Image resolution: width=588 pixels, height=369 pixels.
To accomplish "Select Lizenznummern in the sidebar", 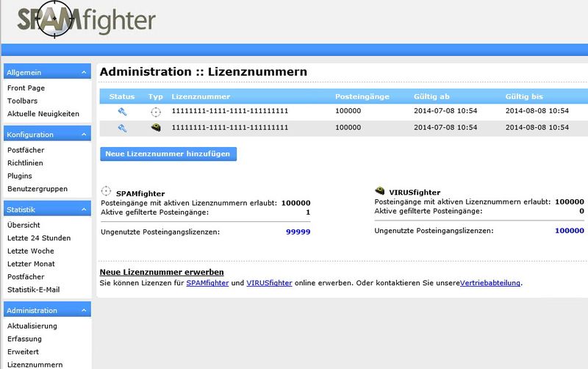I will 35,365.
